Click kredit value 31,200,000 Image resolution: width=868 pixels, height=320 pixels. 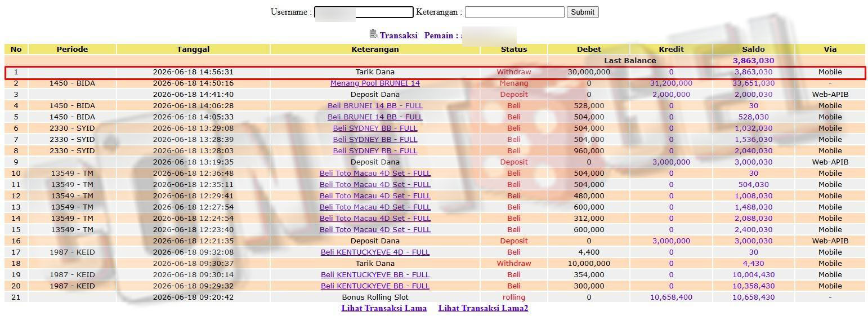pos(671,83)
